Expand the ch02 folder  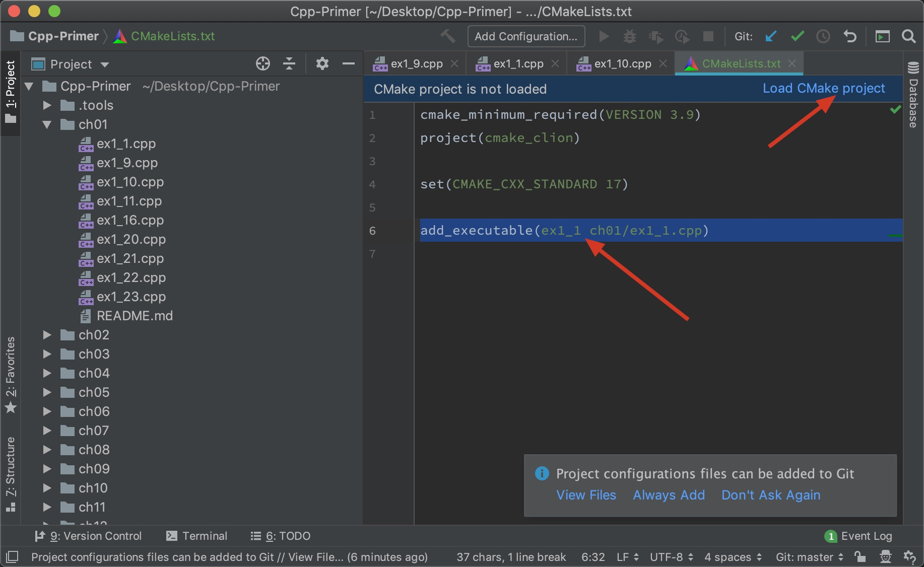[47, 335]
